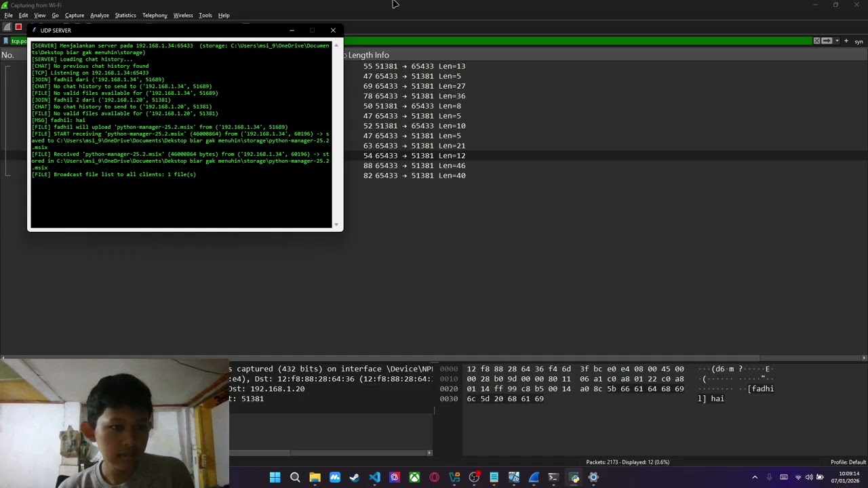Show hidden system tray icons
The height and width of the screenshot is (488, 868).
(755, 477)
